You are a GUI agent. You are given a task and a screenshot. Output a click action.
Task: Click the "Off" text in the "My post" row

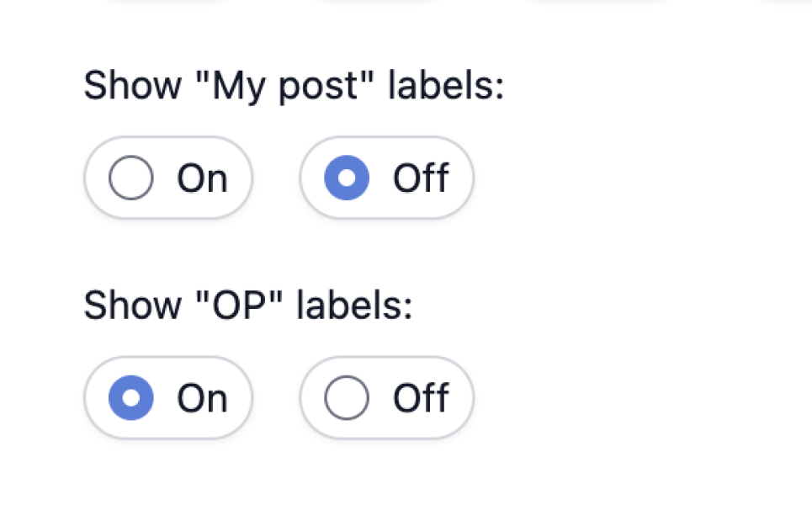pyautogui.click(x=421, y=178)
